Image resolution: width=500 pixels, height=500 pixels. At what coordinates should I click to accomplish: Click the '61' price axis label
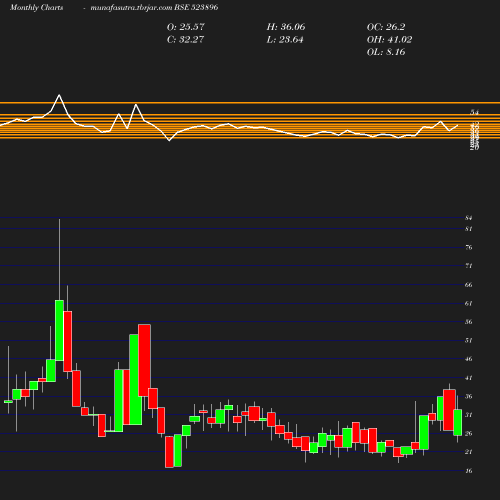pyautogui.click(x=469, y=304)
